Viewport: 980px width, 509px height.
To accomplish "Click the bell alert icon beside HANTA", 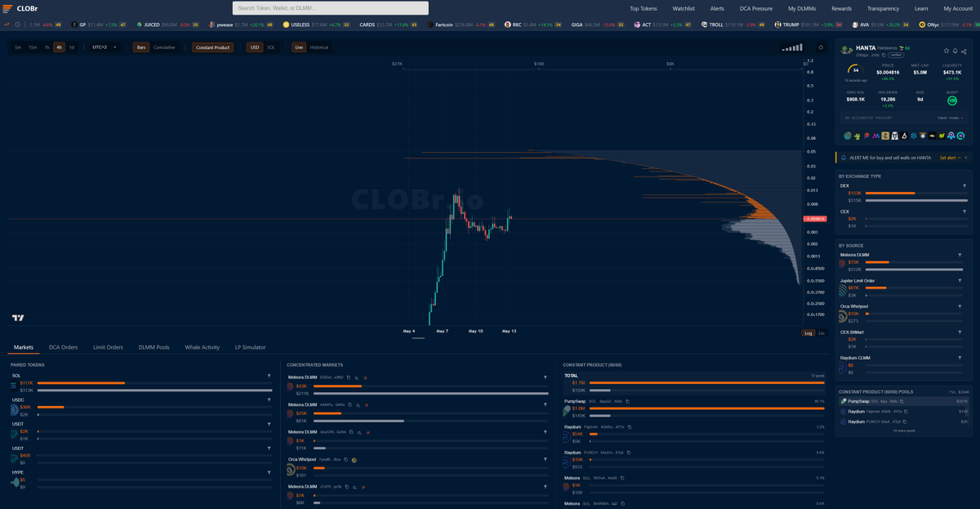I will (x=955, y=51).
